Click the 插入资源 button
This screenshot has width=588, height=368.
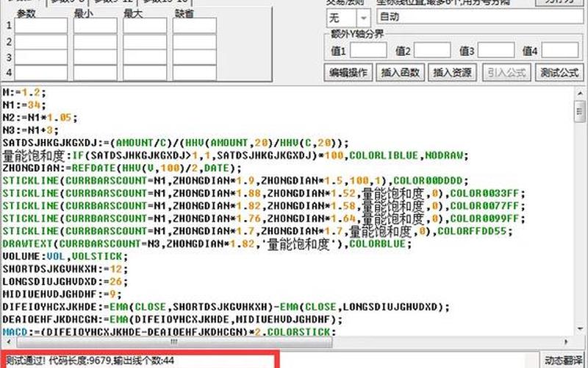coord(452,72)
